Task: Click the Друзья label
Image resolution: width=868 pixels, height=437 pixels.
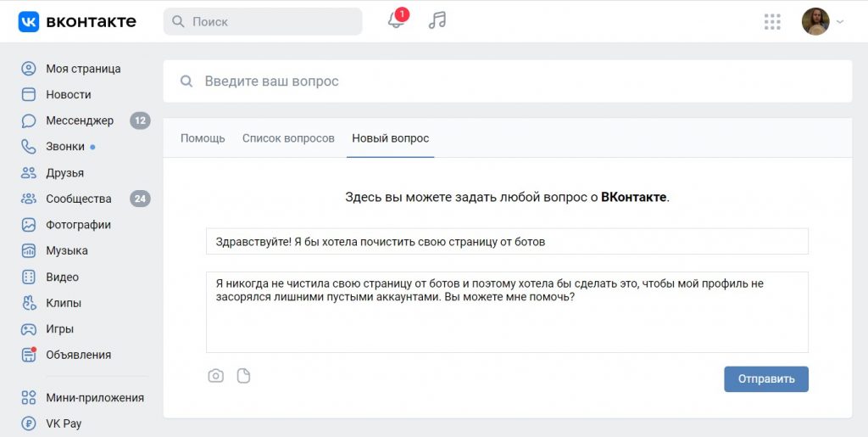Action: (64, 173)
